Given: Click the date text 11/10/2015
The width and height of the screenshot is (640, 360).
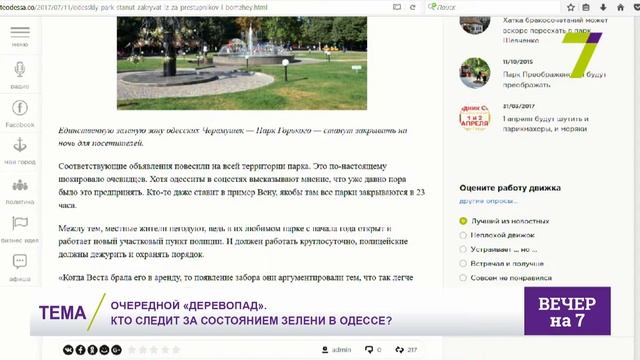Looking at the screenshot, I should (518, 62).
